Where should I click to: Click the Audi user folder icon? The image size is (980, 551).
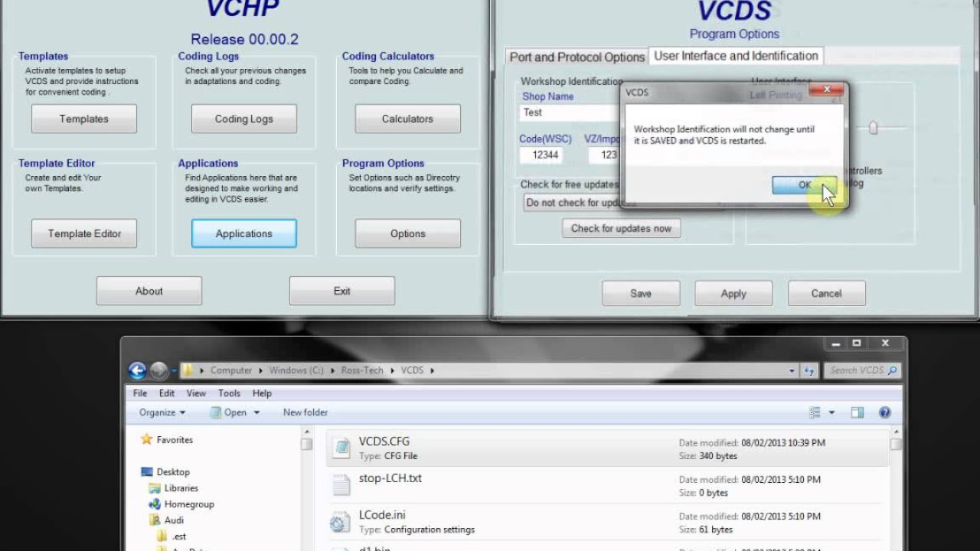tap(155, 520)
